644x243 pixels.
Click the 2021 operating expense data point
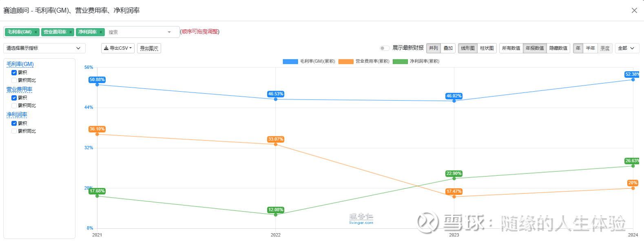(x=97, y=134)
